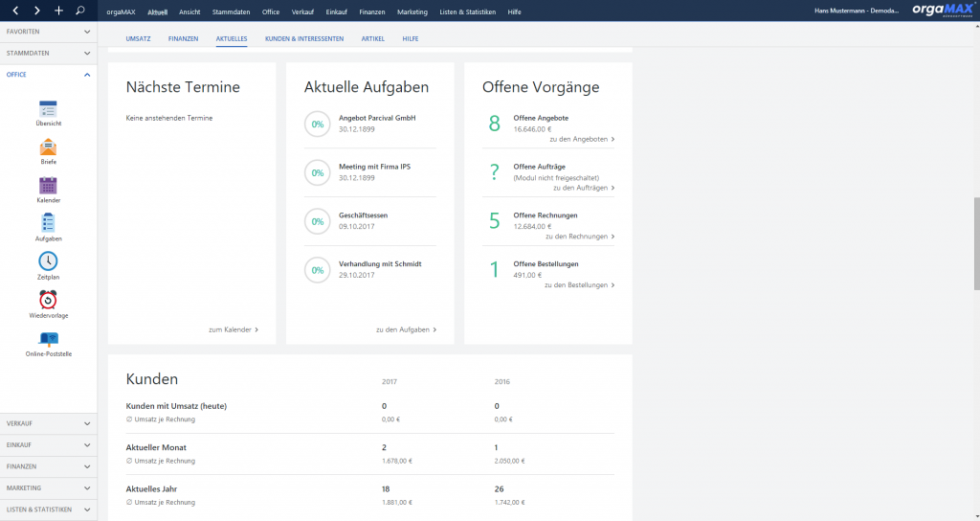Screen dimensions: 980x521
Task: Open the Übersicht icon in Office sidebar
Action: click(x=48, y=109)
